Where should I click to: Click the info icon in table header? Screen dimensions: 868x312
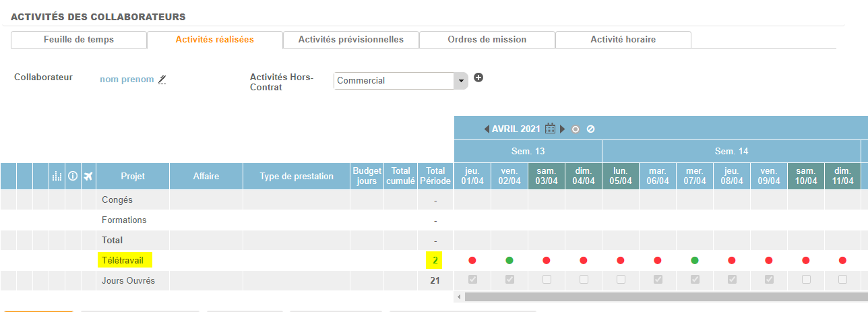point(73,177)
